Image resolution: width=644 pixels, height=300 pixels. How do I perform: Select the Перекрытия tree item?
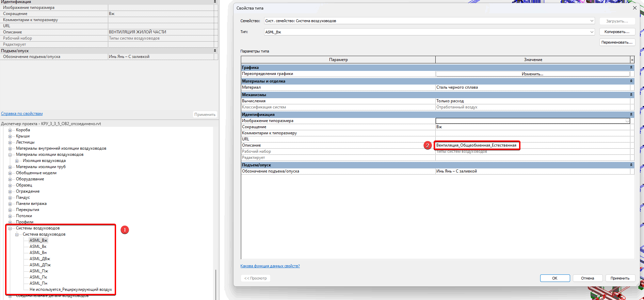click(27, 210)
